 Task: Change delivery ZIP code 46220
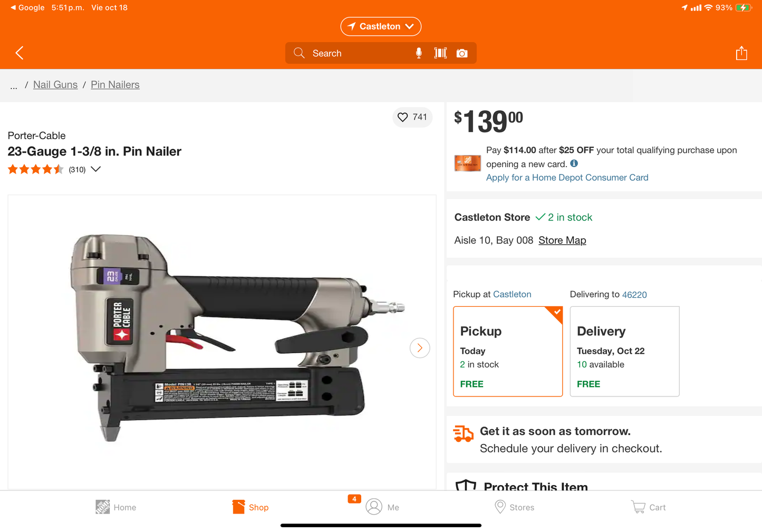click(634, 295)
